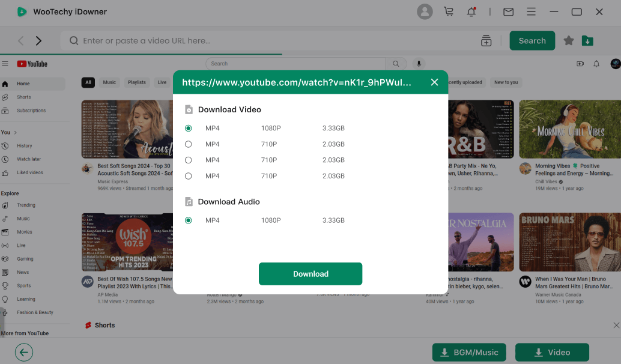
Task: Open the green downloads folder icon
Action: tap(587, 41)
